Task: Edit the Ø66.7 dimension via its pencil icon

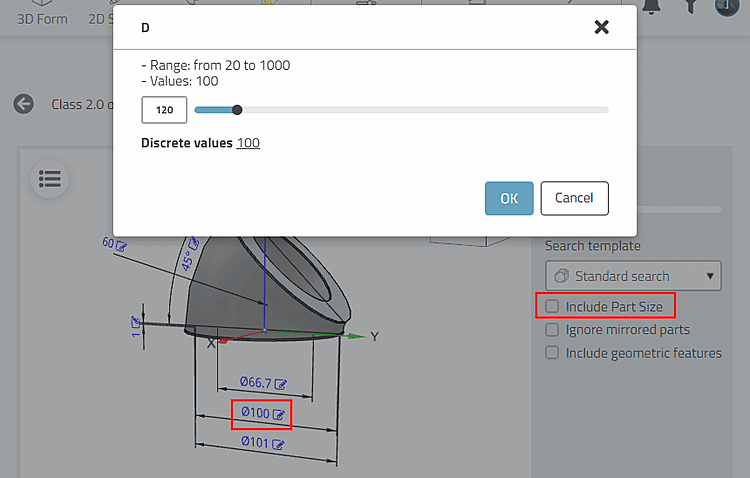Action: [281, 384]
